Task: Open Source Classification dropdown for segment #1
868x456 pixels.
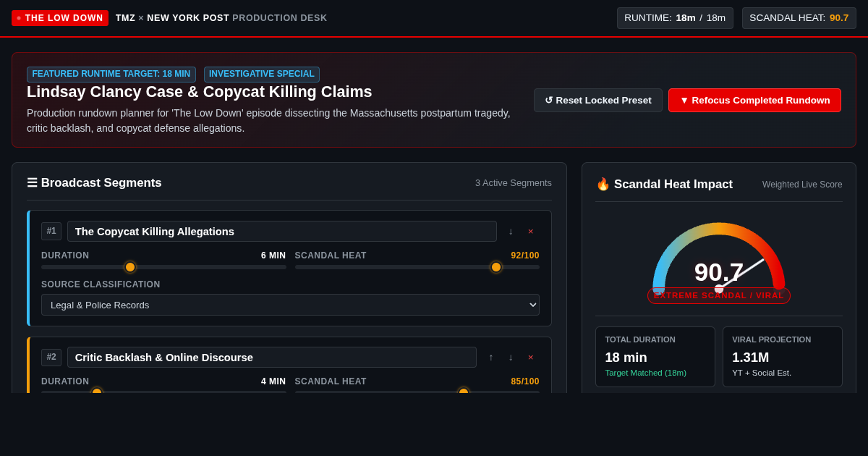Action: [x=290, y=305]
